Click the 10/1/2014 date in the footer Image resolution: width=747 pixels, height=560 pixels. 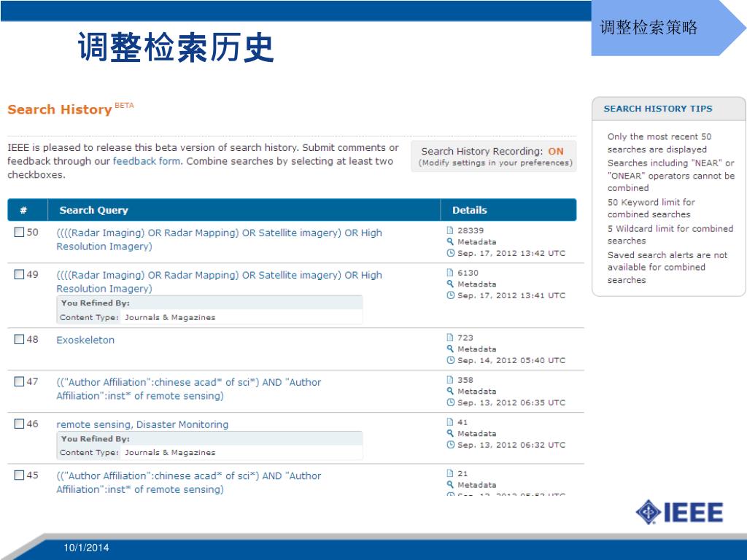pos(86,548)
